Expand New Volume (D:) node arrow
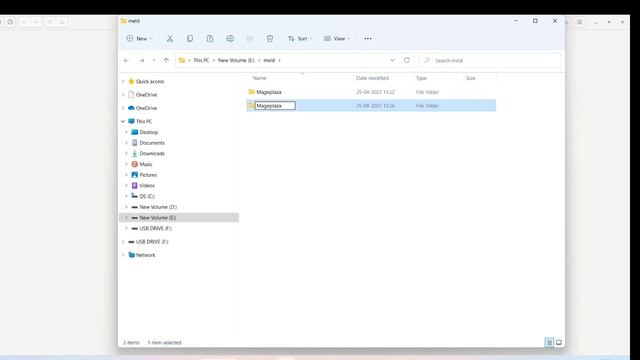Viewport: 640px width, 360px height. (127, 207)
